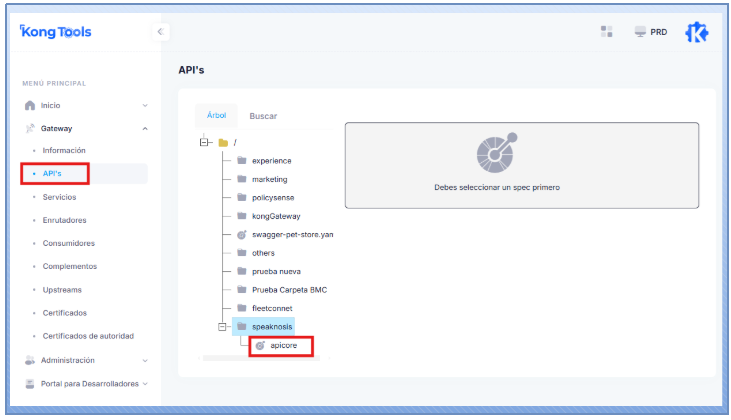Open the apps grid icon in header
The width and height of the screenshot is (731, 420).
606,32
